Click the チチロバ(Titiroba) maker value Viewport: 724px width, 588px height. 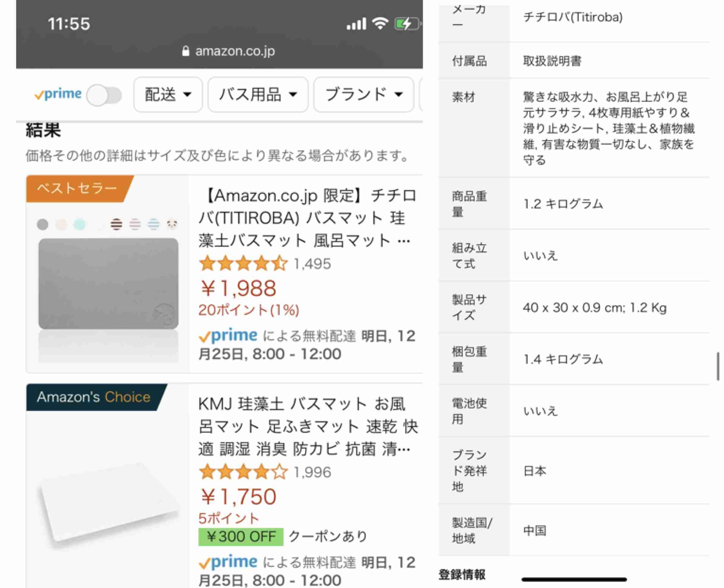573,17
